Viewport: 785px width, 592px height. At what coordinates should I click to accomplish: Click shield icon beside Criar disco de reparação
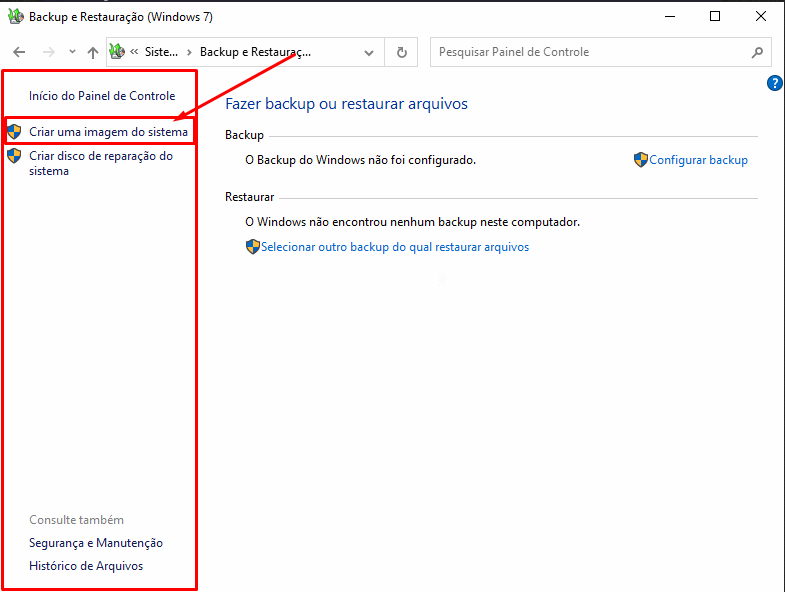[14, 156]
